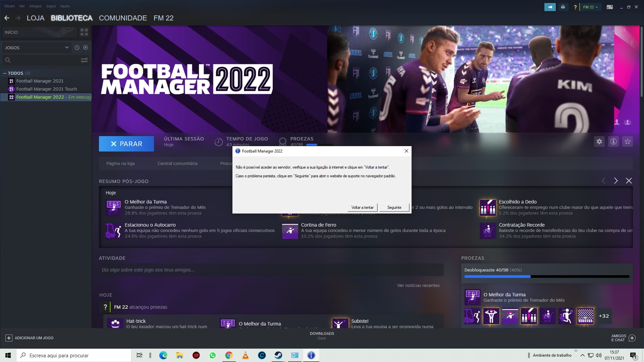Open Steam from Windows taskbar

(278, 355)
